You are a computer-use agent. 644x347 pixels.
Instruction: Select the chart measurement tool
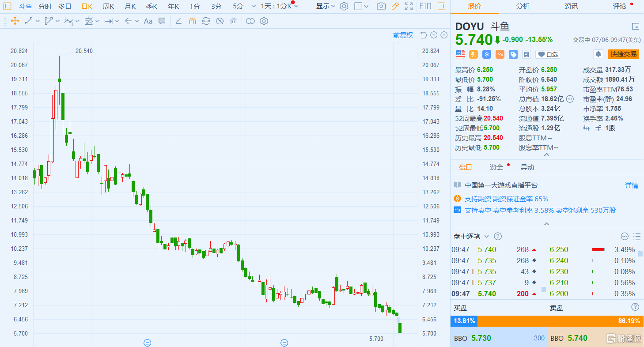pos(88,21)
